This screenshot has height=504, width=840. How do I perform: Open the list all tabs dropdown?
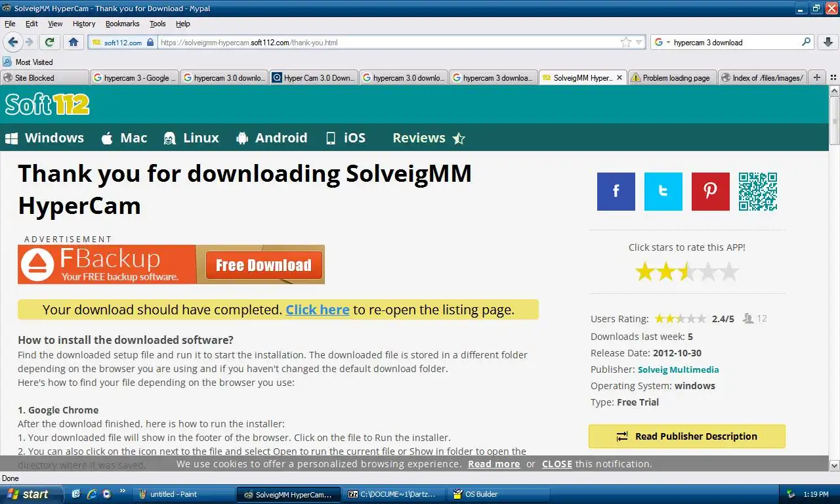pyautogui.click(x=833, y=77)
